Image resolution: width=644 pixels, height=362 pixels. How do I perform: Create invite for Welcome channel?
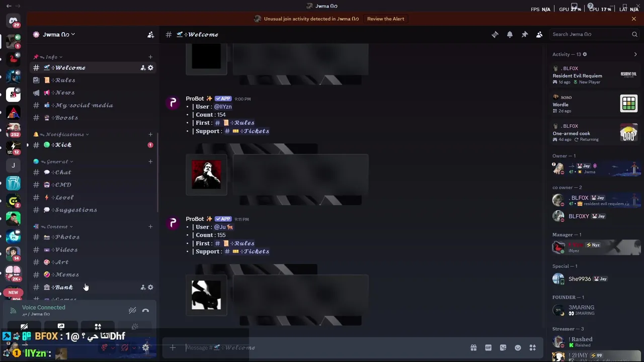click(x=143, y=67)
